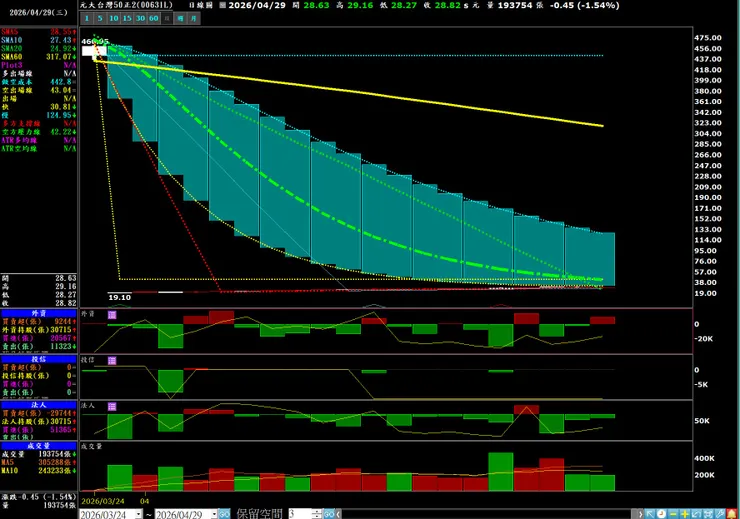The height and width of the screenshot is (519, 740).
Task: Select the 外資 blue header tab
Action: (38, 313)
